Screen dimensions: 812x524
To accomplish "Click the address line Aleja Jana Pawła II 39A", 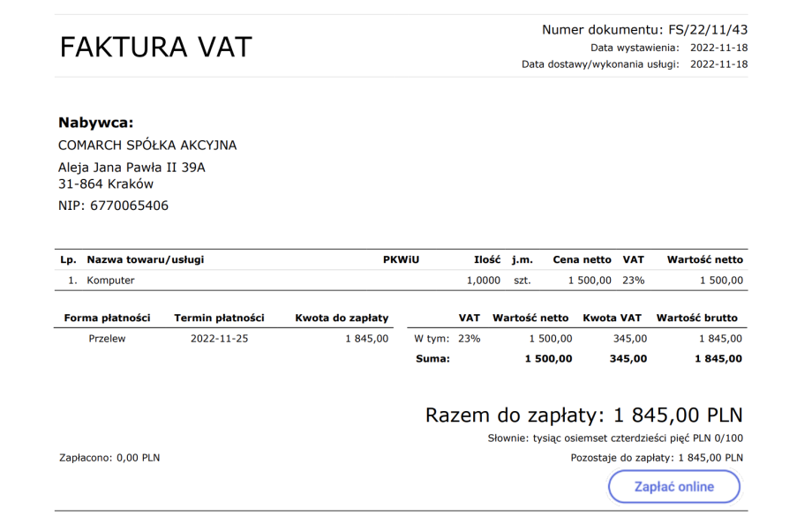I will pos(132,167).
